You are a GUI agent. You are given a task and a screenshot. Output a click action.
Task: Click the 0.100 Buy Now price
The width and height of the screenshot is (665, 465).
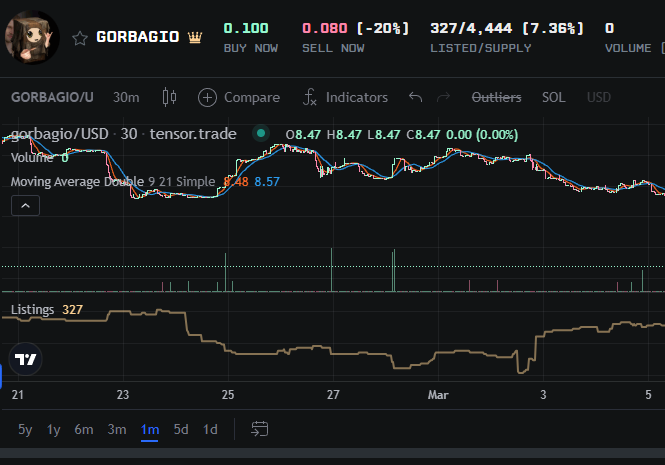pos(246,28)
